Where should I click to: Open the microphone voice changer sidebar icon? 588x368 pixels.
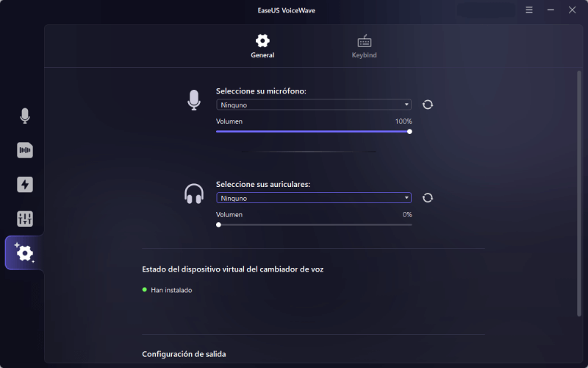point(25,116)
